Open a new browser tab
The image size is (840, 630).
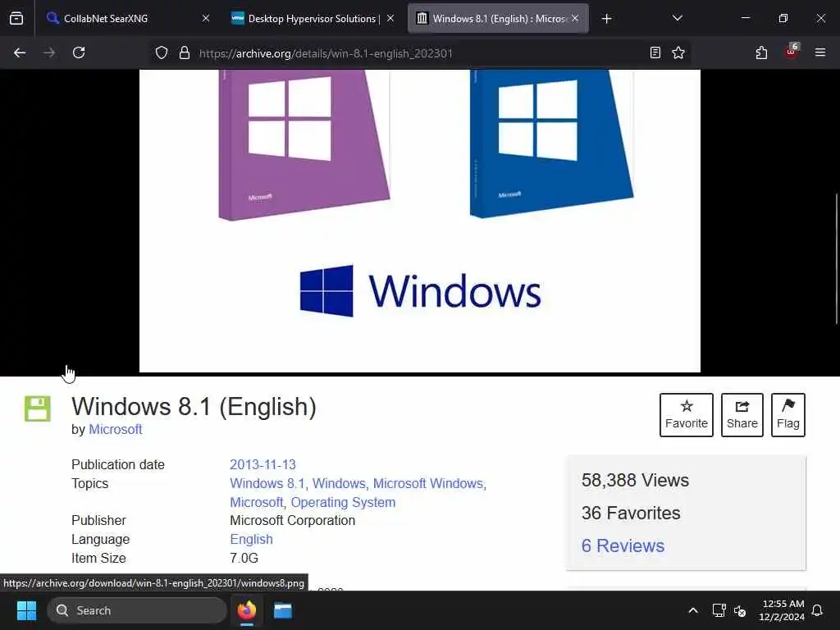coord(606,19)
